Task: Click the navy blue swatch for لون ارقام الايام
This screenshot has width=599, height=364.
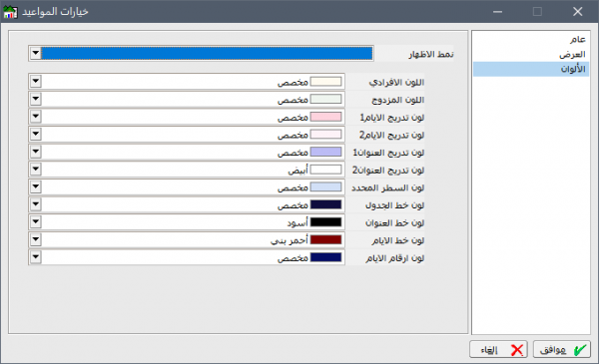Action: pos(325,257)
